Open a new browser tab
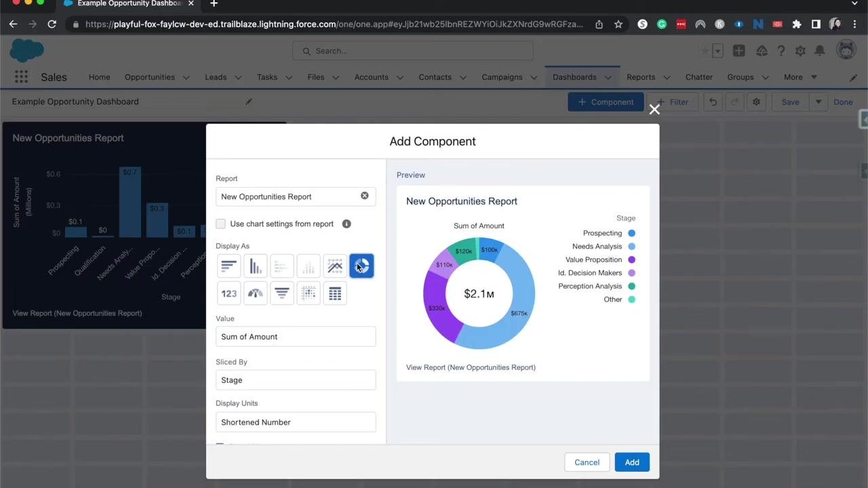 pos(214,4)
